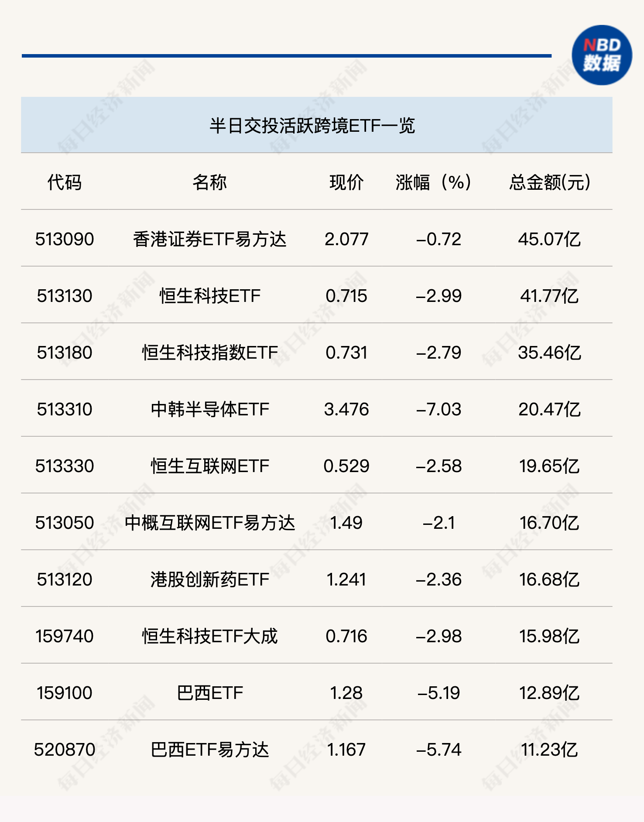Select the 代码 column header

click(x=65, y=182)
